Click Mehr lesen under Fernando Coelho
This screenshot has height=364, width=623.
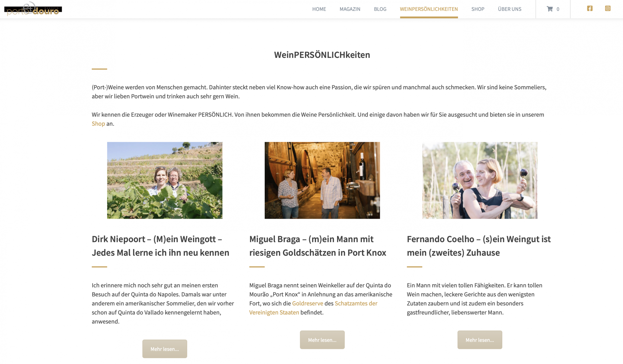point(480,340)
